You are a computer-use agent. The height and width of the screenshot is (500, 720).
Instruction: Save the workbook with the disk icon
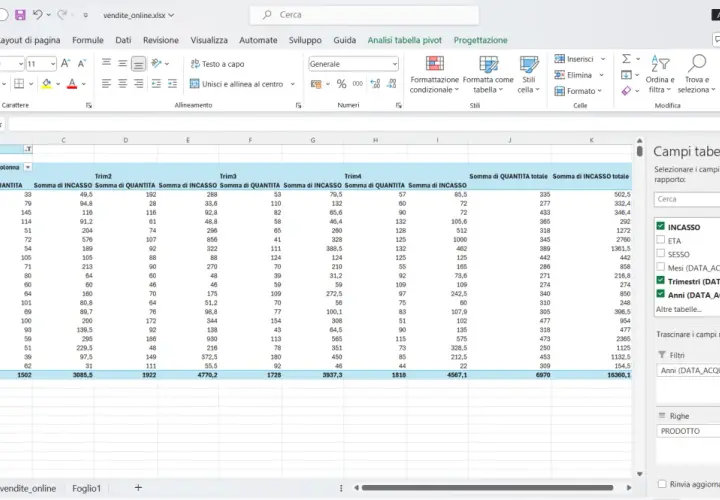click(x=20, y=15)
